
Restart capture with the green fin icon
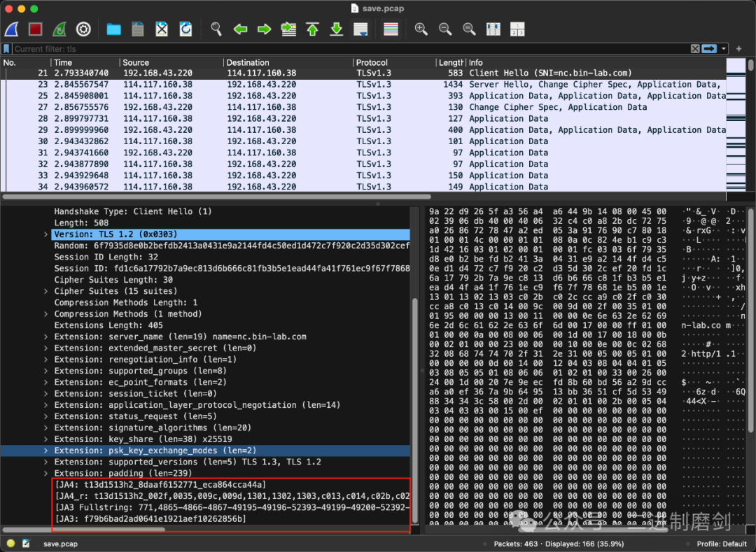coord(59,29)
